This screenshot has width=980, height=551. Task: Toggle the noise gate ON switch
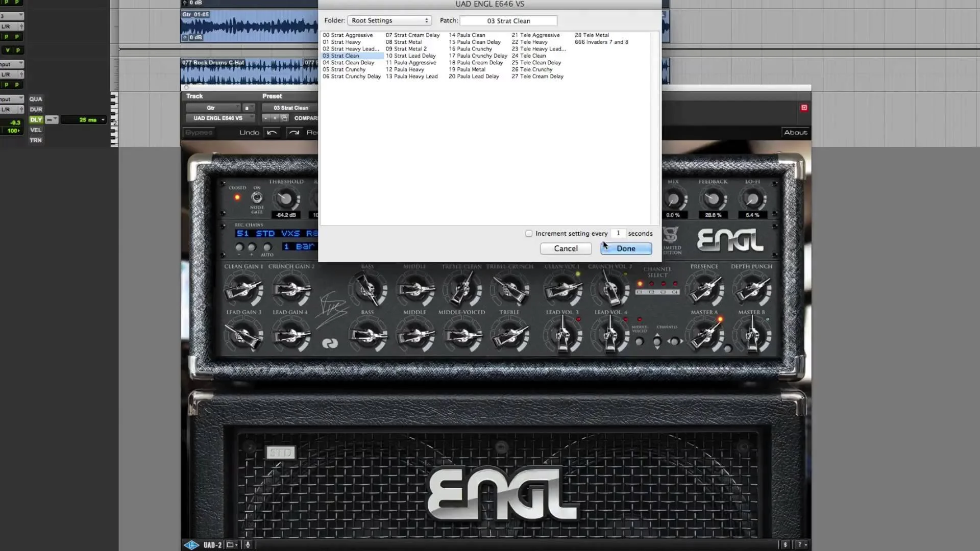(x=257, y=198)
